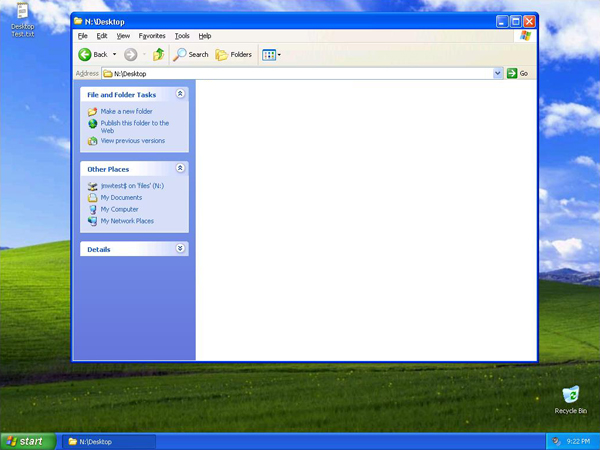Click the folder icon in title bar
The width and height of the screenshot is (600, 450).
tap(78, 21)
